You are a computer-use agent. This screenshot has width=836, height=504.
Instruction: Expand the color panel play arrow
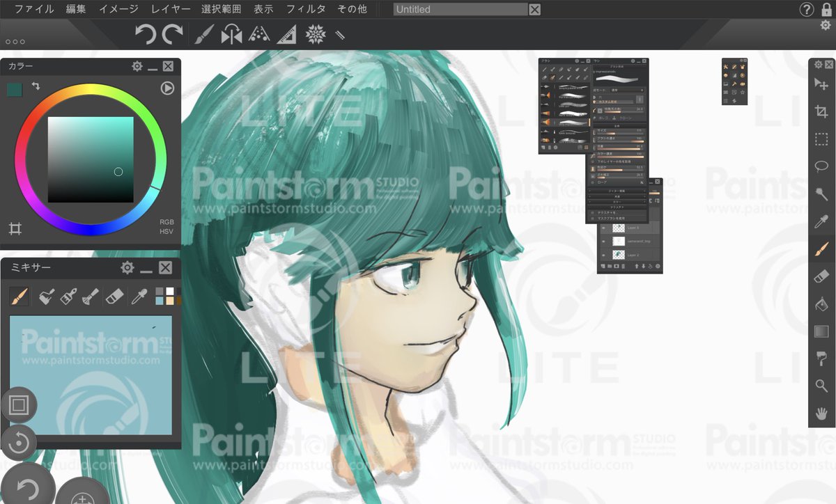(167, 88)
